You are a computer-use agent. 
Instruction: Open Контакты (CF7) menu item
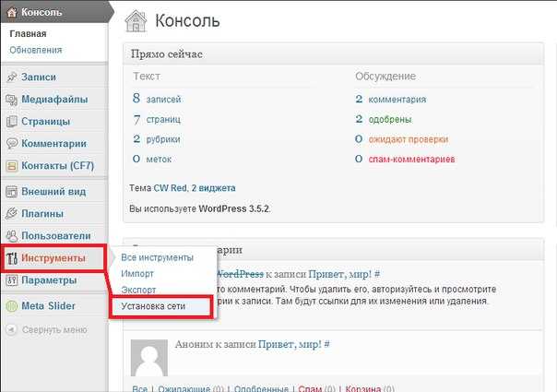(x=57, y=166)
